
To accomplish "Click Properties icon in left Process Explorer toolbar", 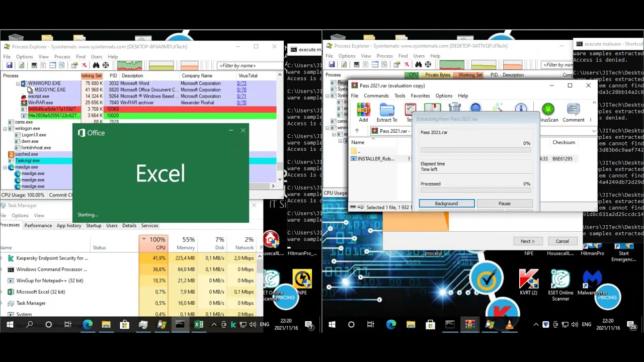I will coord(74,65).
